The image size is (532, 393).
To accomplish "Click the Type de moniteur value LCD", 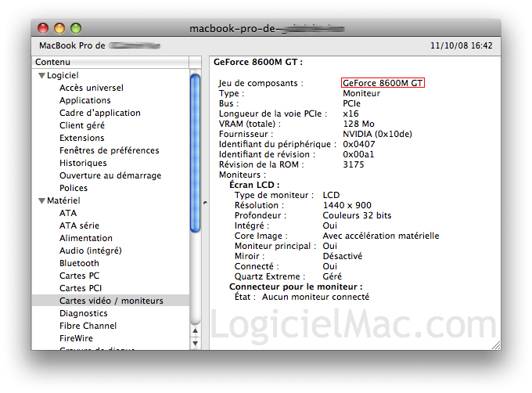I will pos(331,195).
